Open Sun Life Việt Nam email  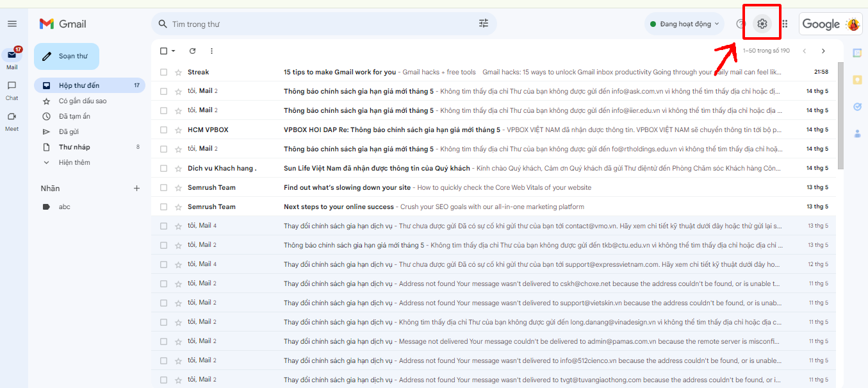click(377, 169)
